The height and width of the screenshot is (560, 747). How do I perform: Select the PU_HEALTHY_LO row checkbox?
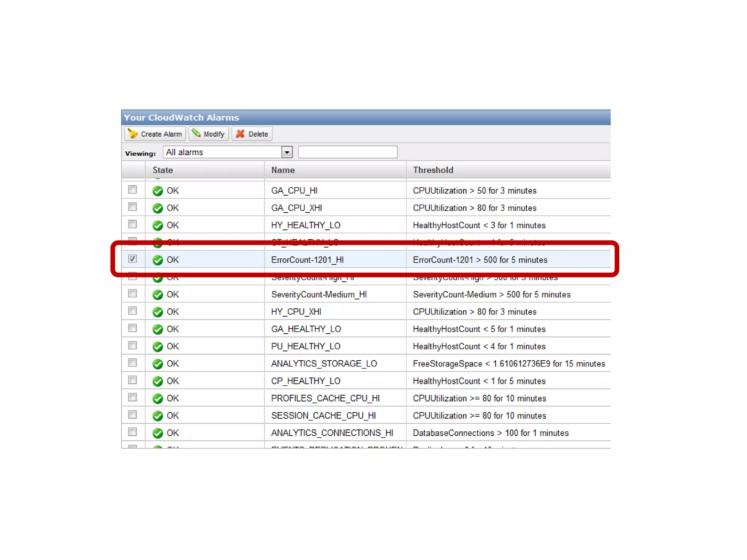point(132,345)
